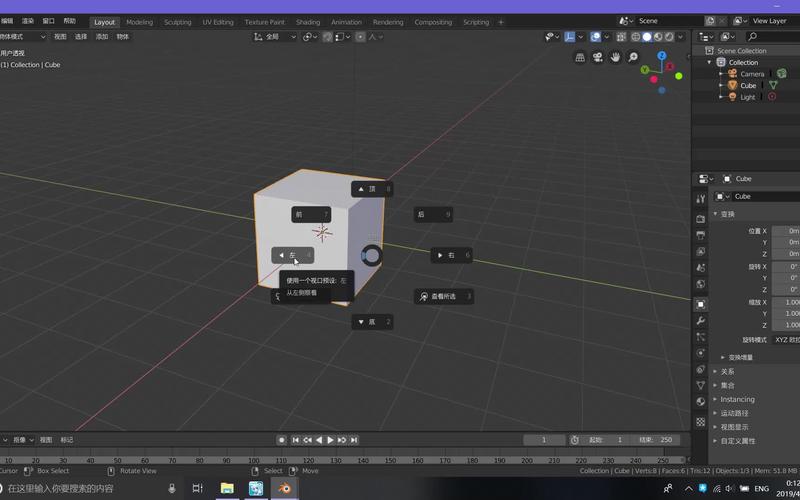Screen dimensions: 800x500
Task: Click the 结束 end frame 250 field
Action: pyautogui.click(x=658, y=440)
